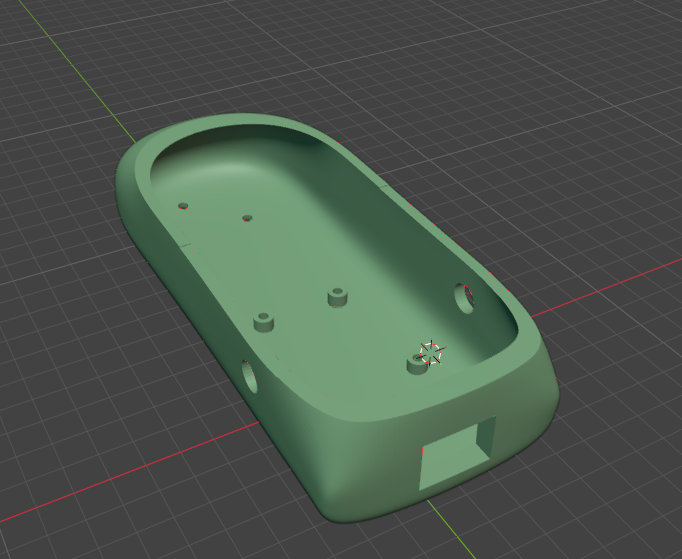The width and height of the screenshot is (682, 559).
Task: Click the standoff beside the 3D cursor
Action: 417,364
